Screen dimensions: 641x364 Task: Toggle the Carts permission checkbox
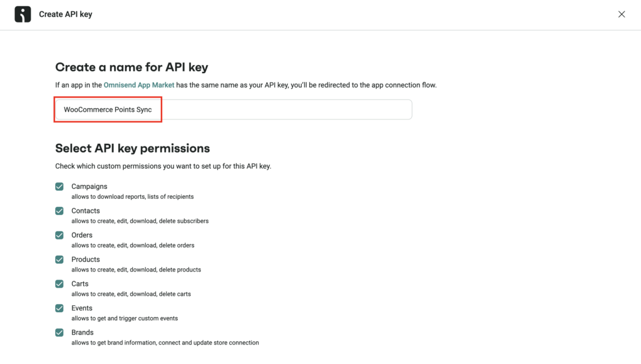59,284
